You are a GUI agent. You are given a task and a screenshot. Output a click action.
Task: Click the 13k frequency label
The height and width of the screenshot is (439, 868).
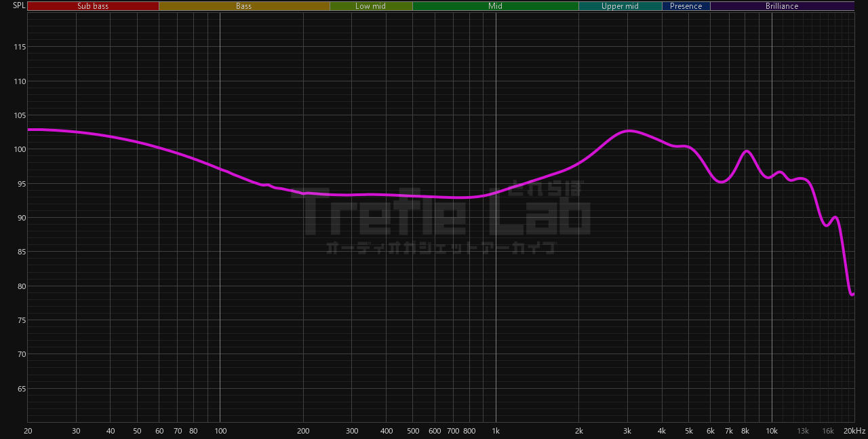coord(804,431)
